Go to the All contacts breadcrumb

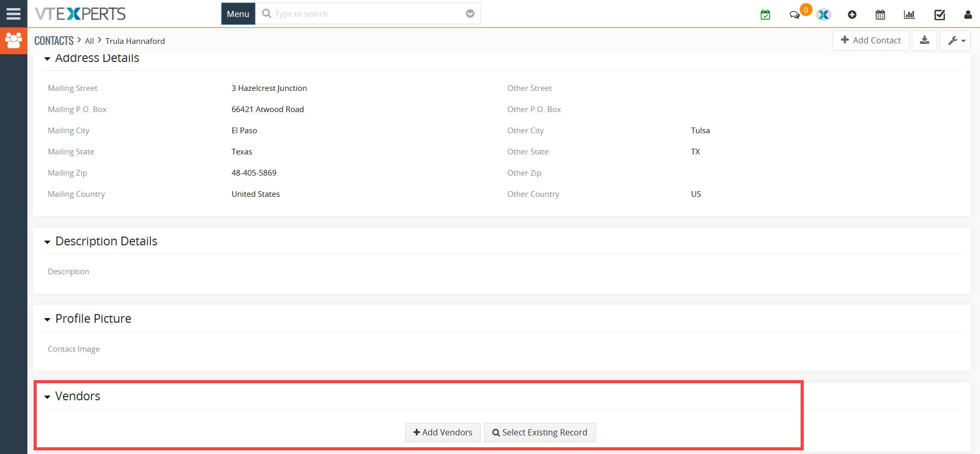[89, 41]
